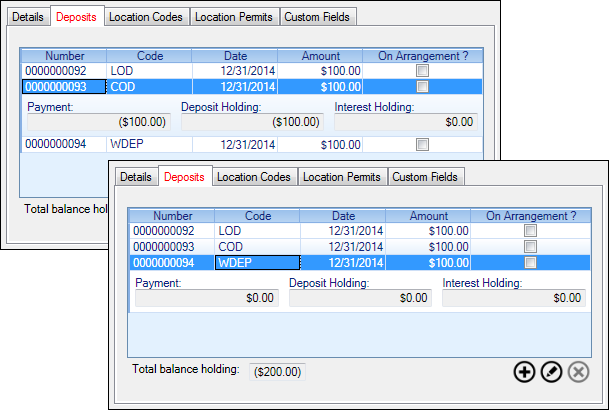609x410 pixels.
Task: Tick On Arrangement checkbox for LOD in front panel
Action: point(530,231)
